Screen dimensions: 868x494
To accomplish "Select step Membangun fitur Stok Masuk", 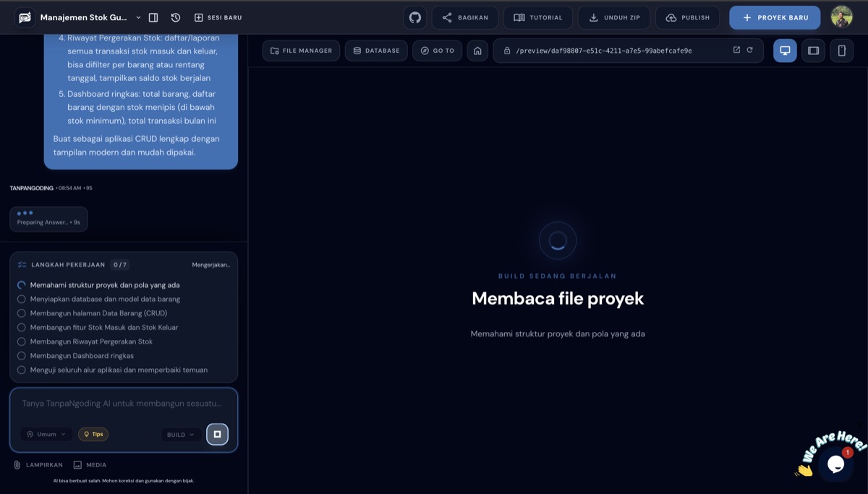I will [104, 327].
